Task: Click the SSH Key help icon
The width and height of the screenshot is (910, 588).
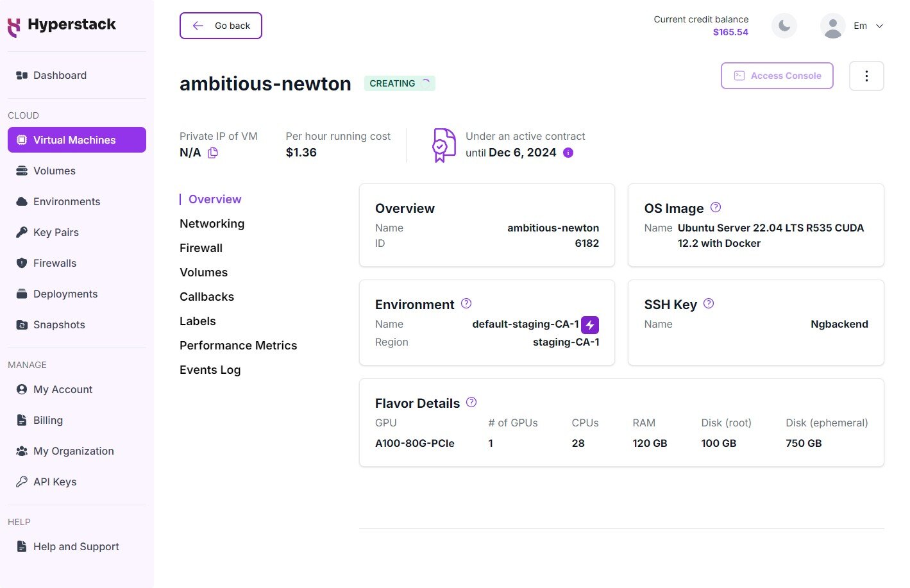Action: (x=709, y=303)
